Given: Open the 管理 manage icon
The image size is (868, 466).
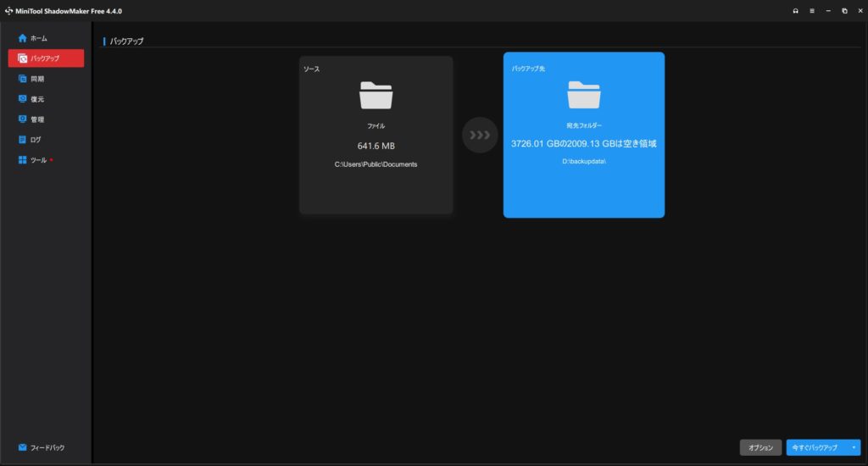Looking at the screenshot, I should pos(23,119).
